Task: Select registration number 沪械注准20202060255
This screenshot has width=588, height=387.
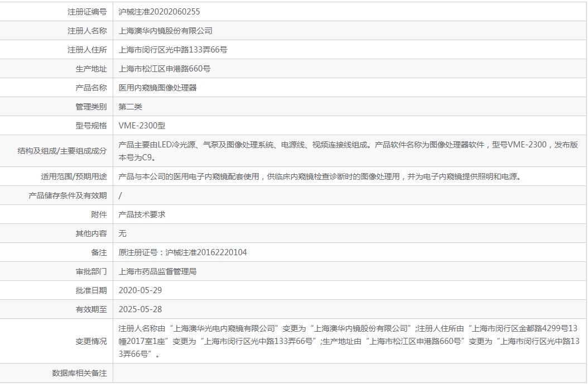Action: [159, 12]
